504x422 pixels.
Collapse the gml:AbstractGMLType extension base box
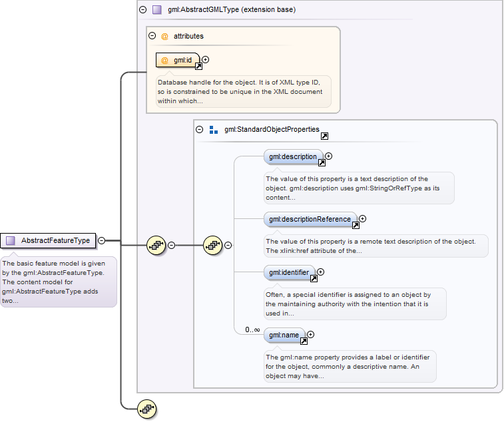pyautogui.click(x=142, y=10)
